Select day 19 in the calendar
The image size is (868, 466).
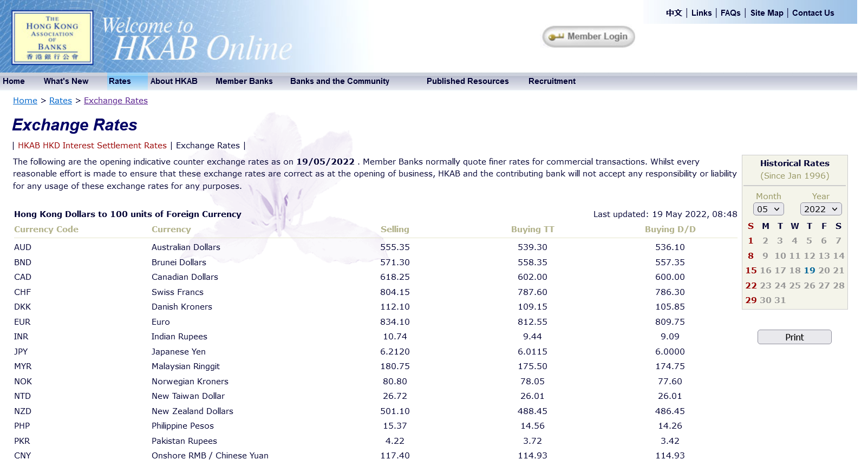tap(809, 271)
